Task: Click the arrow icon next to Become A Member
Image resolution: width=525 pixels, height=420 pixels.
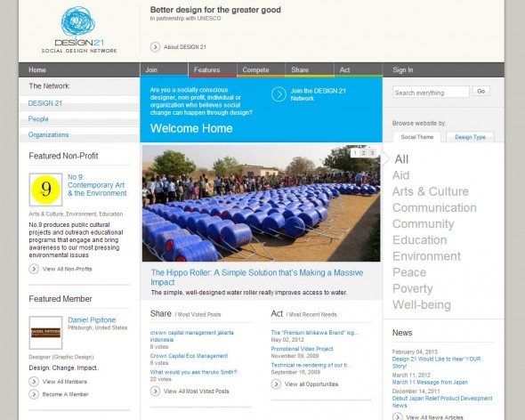Action: tap(34, 394)
